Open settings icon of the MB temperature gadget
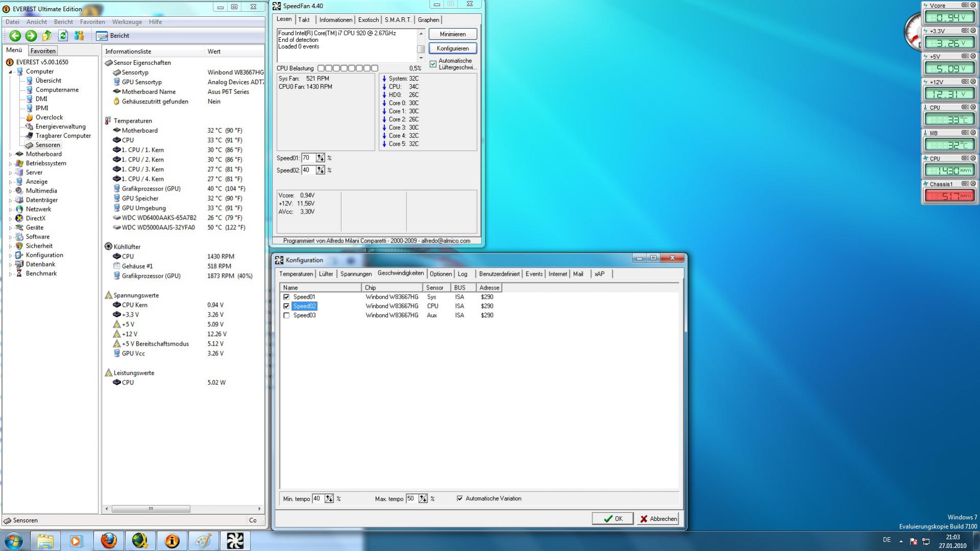 tap(965, 133)
